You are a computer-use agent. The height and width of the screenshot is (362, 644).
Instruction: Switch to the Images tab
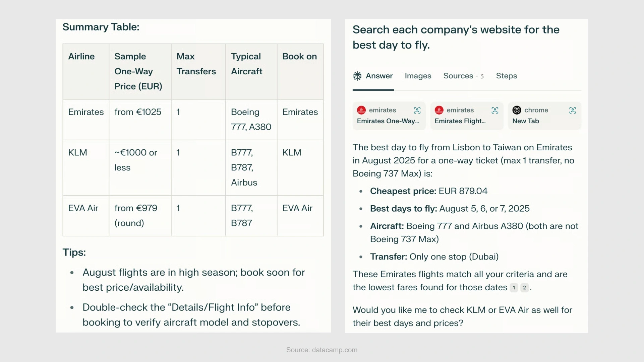418,76
